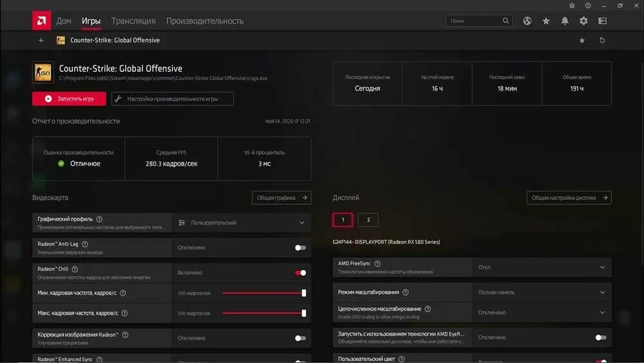Open Общие настройки дисплея
Viewport: 644px width, 363px height.
point(569,198)
